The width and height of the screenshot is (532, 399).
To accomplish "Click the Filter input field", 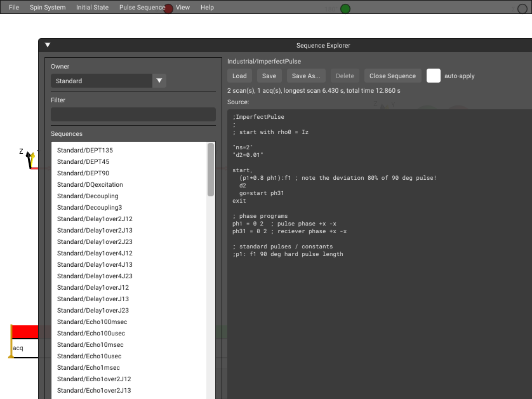I will [x=133, y=114].
